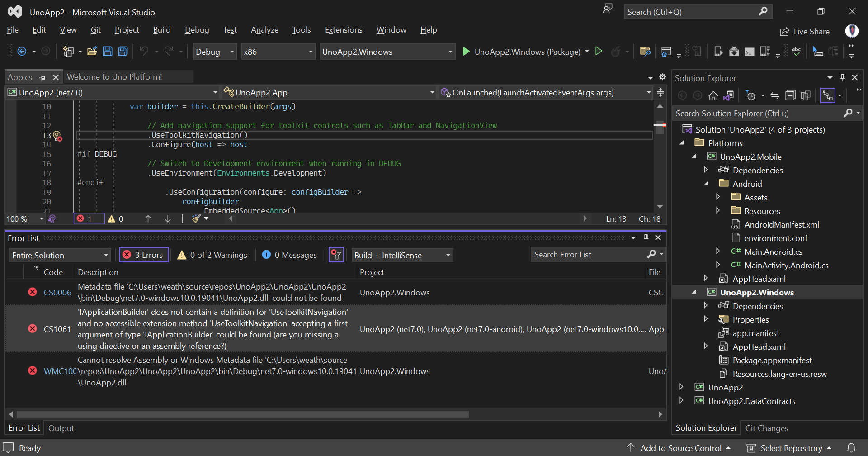868x456 pixels.
Task: Switch to the Git Changes tab
Action: [x=767, y=428]
